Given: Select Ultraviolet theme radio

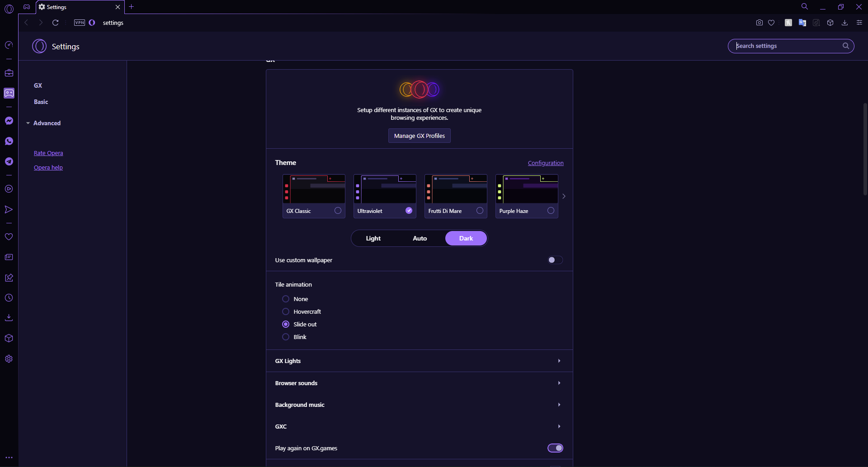Looking at the screenshot, I should [x=409, y=211].
